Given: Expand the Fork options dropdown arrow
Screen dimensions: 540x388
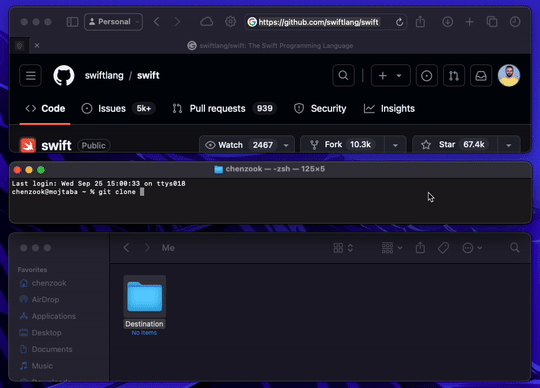Looking at the screenshot, I should pos(395,145).
